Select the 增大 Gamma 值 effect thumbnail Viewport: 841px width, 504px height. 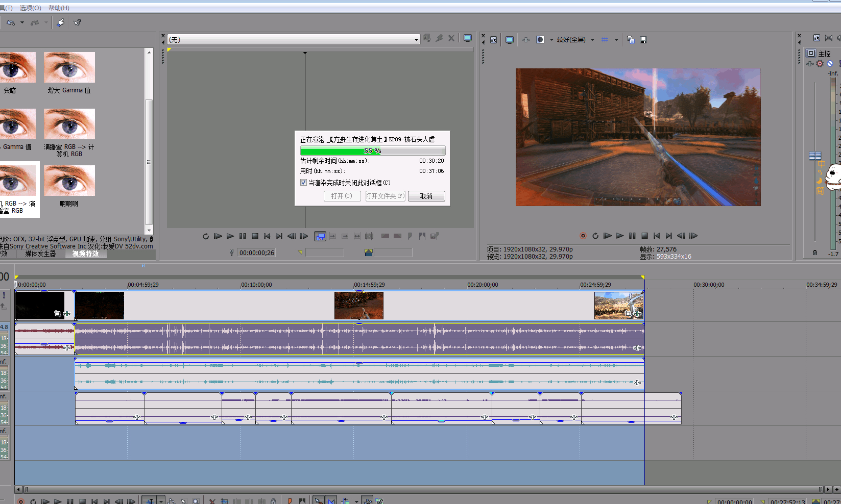(x=69, y=73)
